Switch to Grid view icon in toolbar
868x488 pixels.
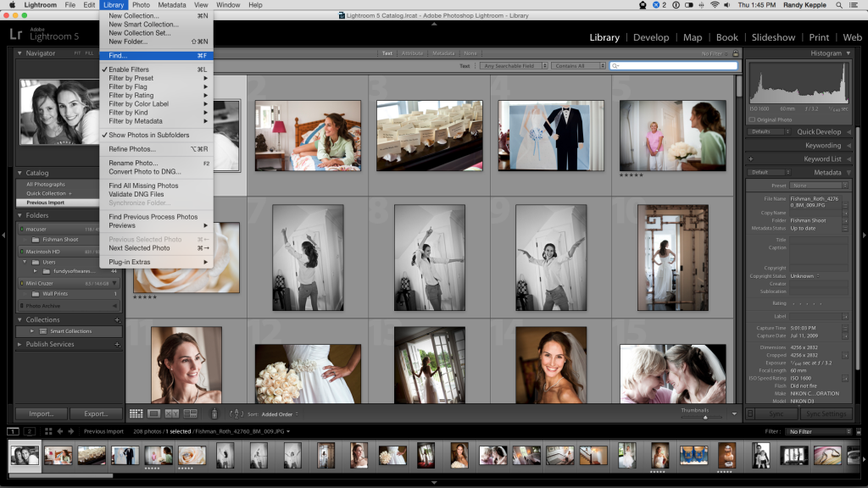pos(136,413)
